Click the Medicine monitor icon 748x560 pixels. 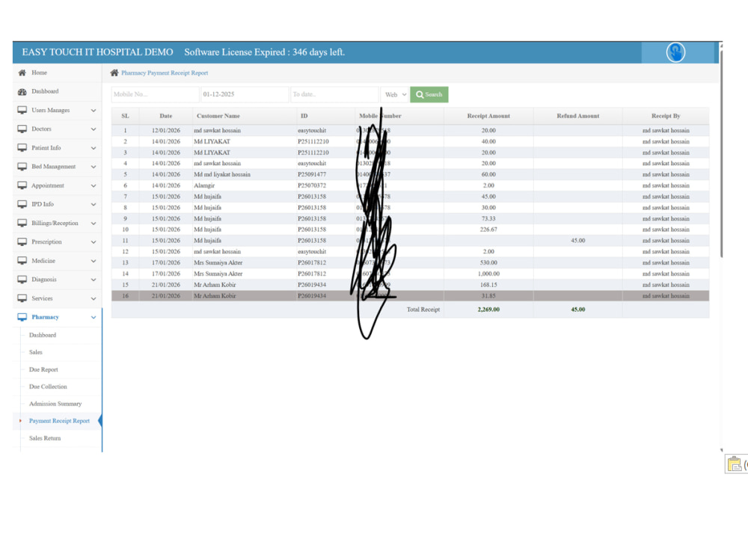22,261
